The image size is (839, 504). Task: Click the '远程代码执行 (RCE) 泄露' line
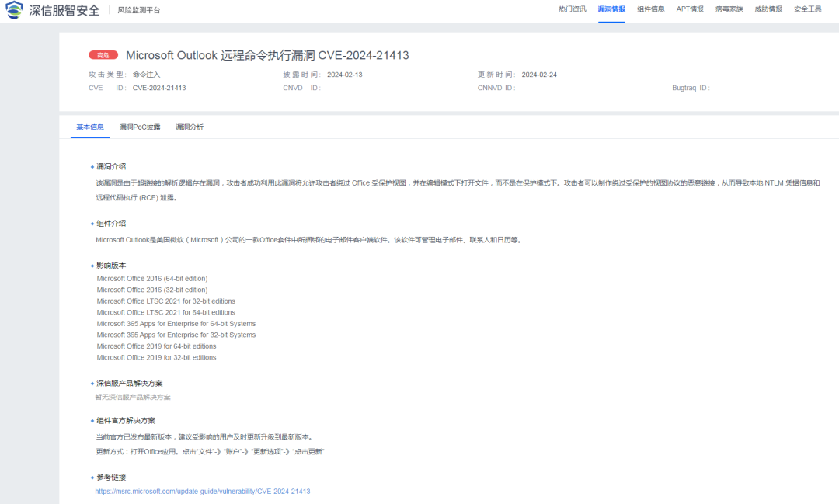[x=137, y=198]
